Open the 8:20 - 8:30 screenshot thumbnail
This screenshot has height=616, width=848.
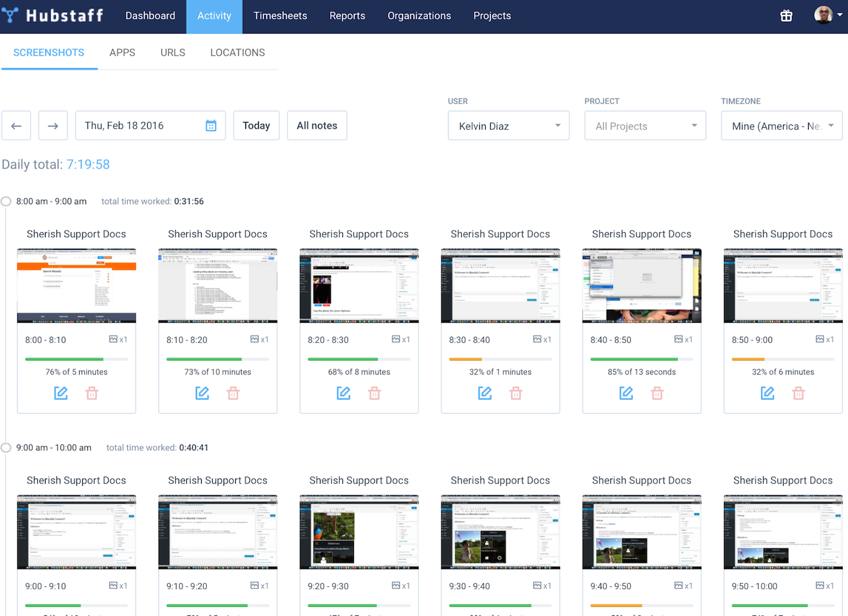[x=359, y=286]
